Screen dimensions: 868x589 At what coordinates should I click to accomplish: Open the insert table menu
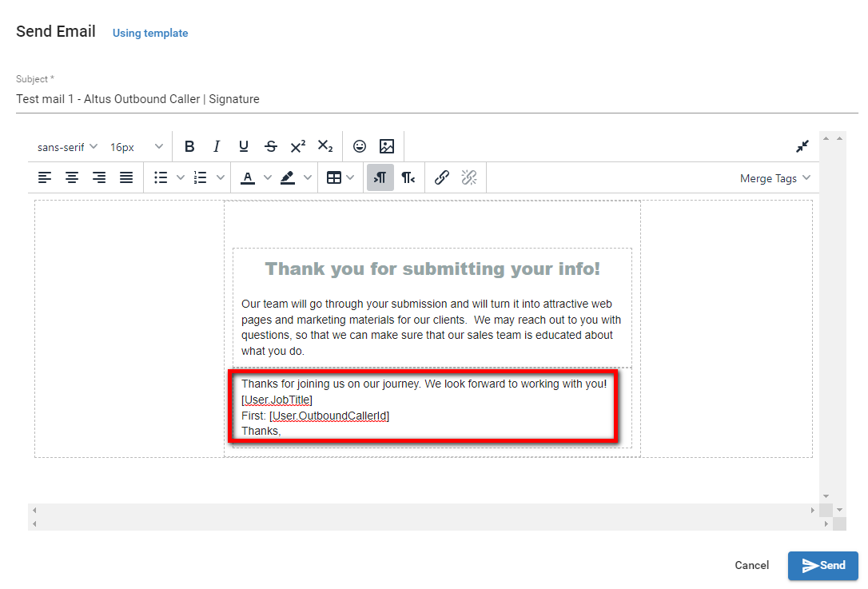(340, 177)
